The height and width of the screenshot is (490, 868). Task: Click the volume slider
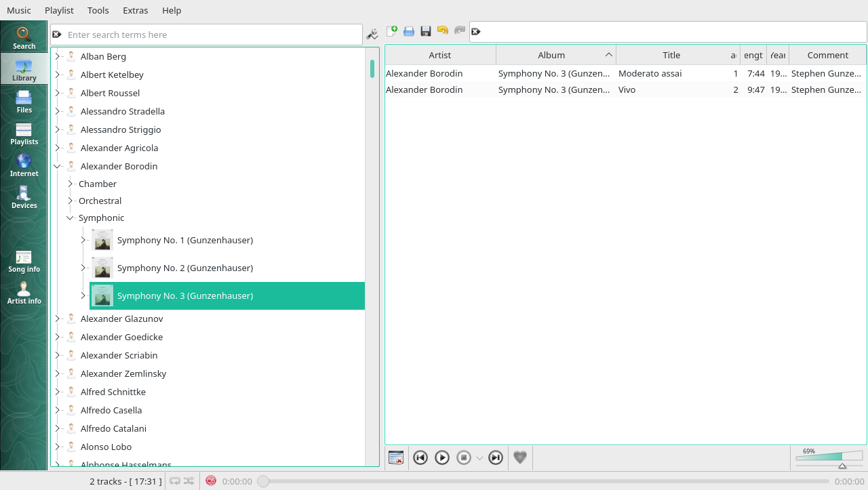coord(829,456)
